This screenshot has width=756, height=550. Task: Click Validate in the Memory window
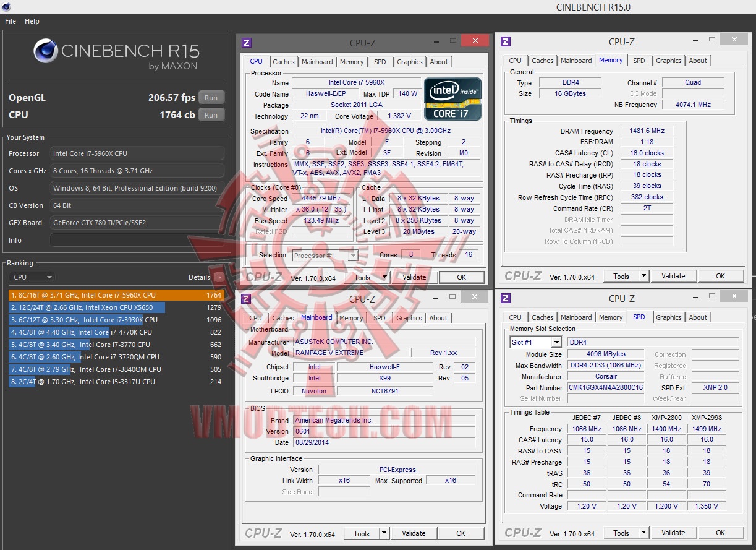[673, 276]
